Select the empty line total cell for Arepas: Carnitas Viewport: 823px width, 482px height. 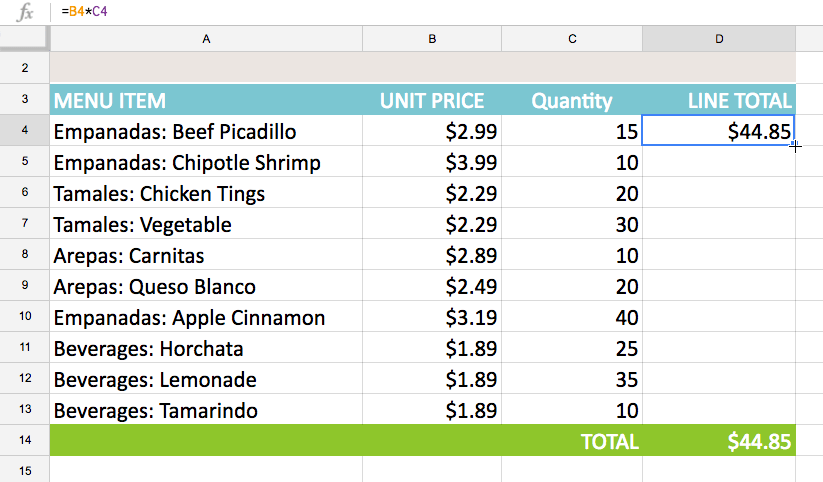point(719,256)
